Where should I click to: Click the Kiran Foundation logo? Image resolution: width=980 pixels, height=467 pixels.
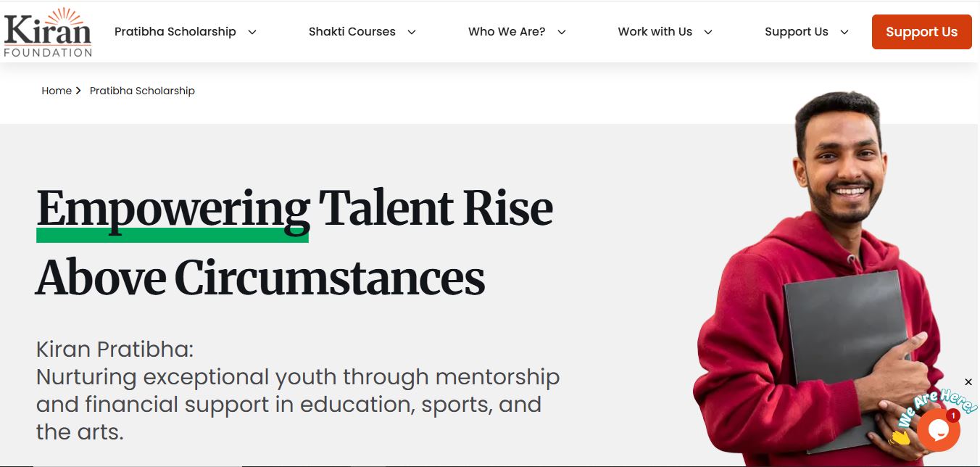[x=48, y=32]
